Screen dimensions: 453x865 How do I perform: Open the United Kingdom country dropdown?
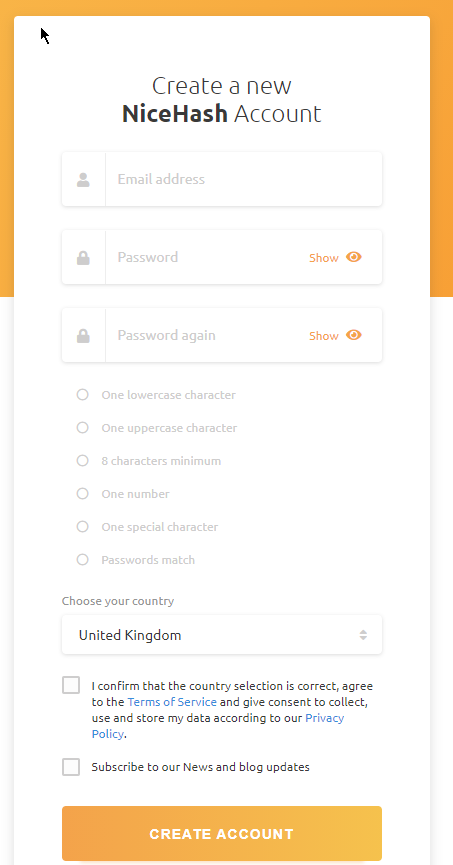222,635
